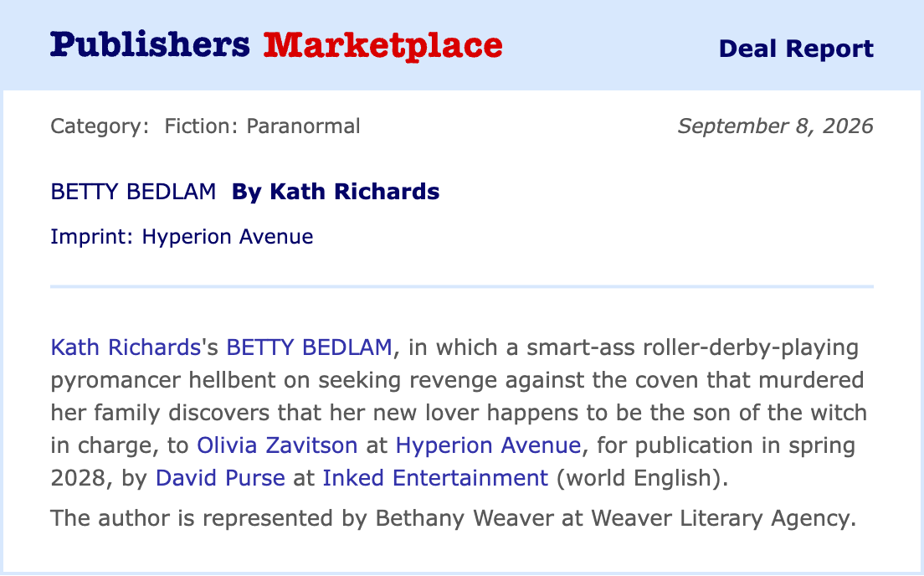Viewport: 924px width, 576px height.
Task: Open the Kath Richards author link
Action: coord(126,347)
